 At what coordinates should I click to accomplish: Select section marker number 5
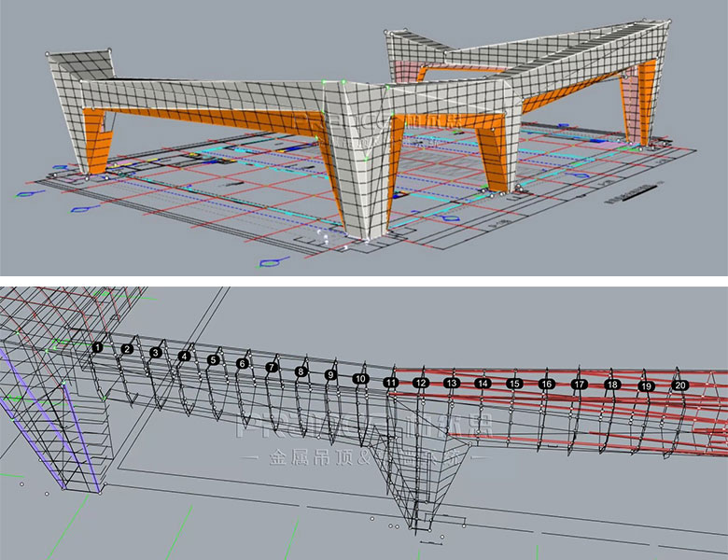[x=214, y=359]
